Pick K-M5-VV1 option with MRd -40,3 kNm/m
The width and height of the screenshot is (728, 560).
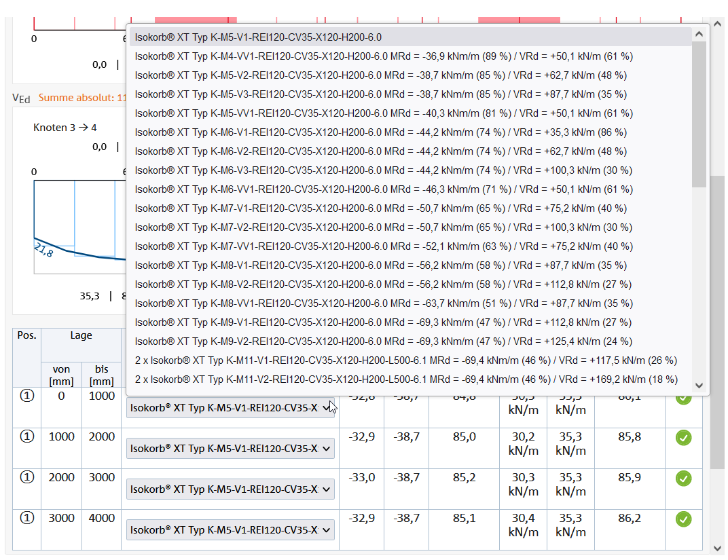pos(410,113)
